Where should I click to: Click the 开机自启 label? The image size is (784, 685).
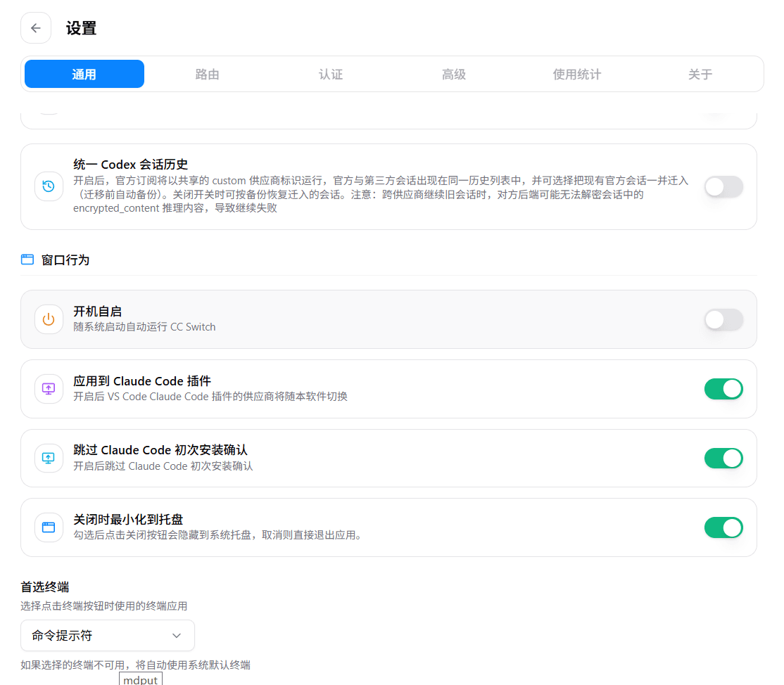click(98, 312)
